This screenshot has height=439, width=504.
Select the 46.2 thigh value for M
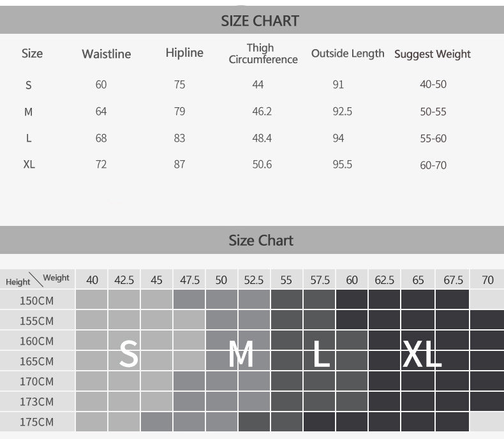point(262,112)
